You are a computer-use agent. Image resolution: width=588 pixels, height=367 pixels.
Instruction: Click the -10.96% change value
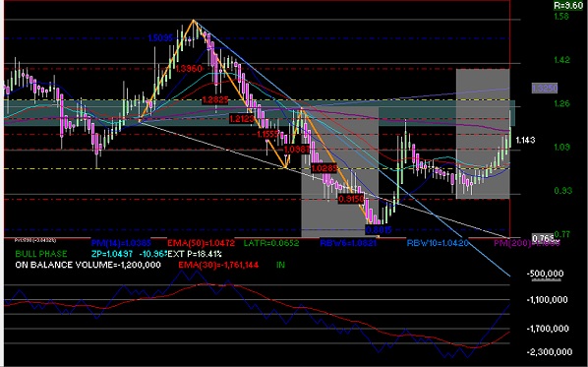tap(153, 254)
